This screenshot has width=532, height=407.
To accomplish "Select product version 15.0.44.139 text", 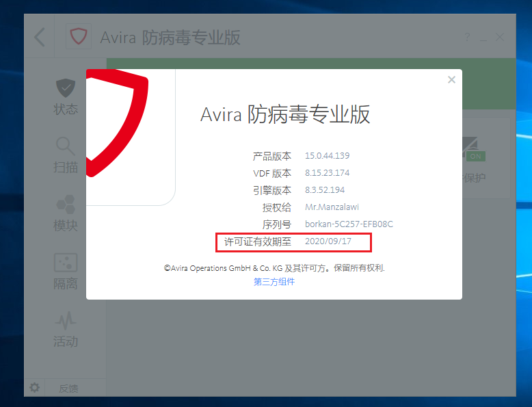I will pos(327,156).
